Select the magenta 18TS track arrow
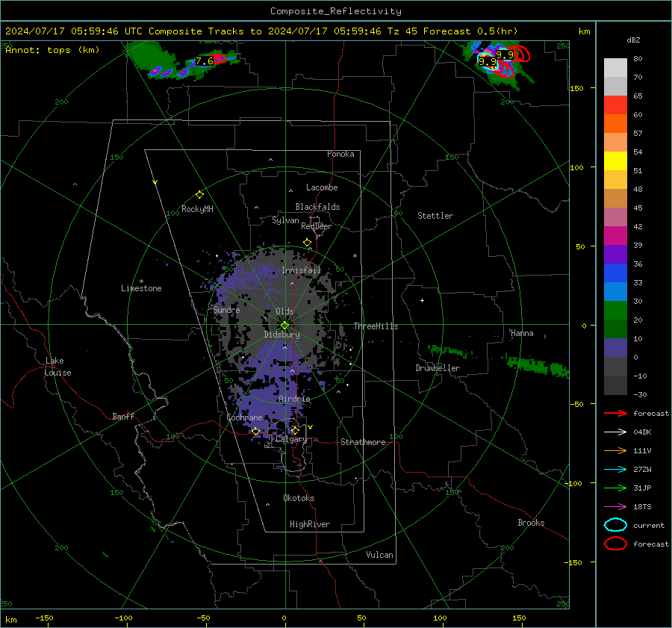Viewport: 672px width, 628px height. point(615,507)
